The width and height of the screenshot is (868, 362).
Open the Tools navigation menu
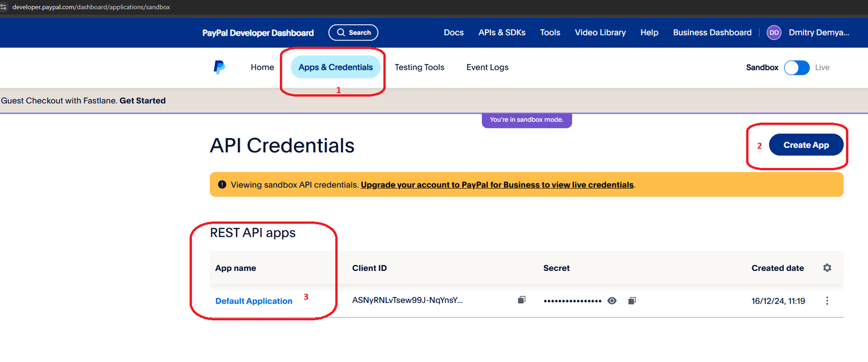point(550,33)
